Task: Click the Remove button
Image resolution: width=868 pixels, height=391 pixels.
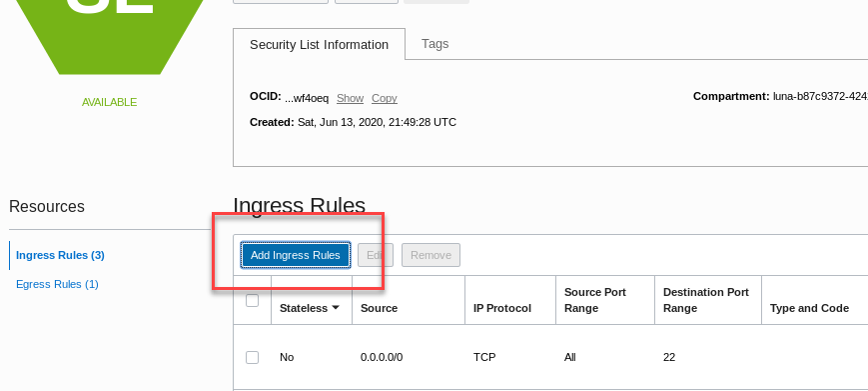Action: pos(431,255)
